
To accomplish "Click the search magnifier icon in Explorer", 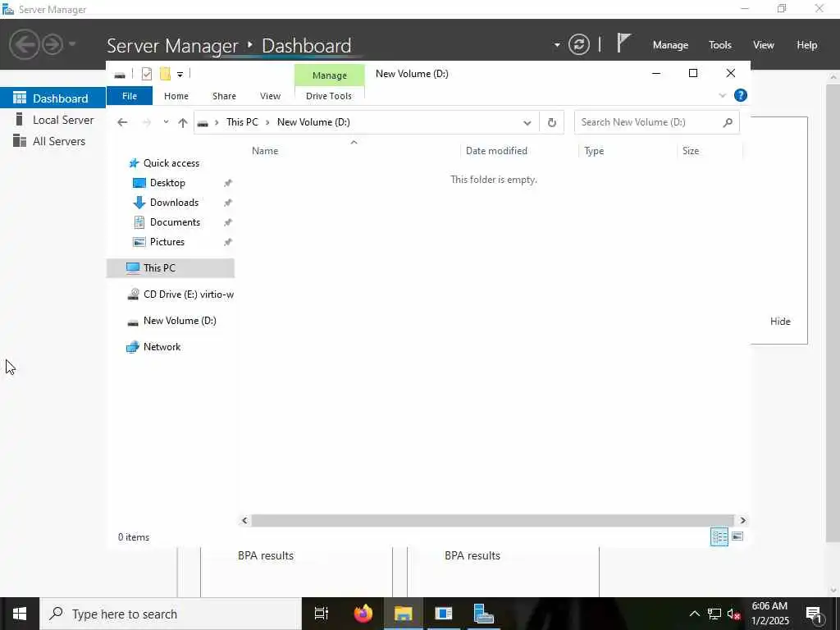I will click(728, 123).
